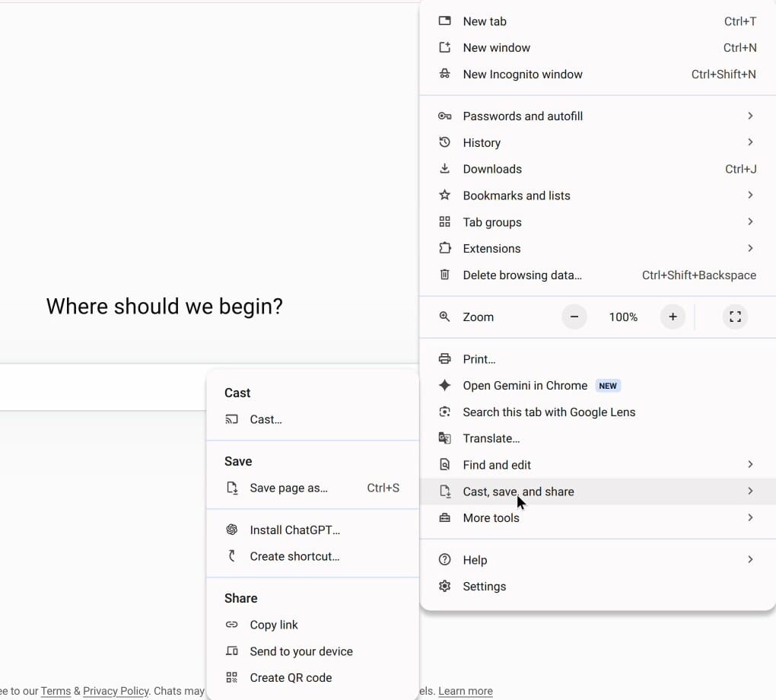Open a New tab menu entry
Image resolution: width=776 pixels, height=700 pixels.
[597, 21]
